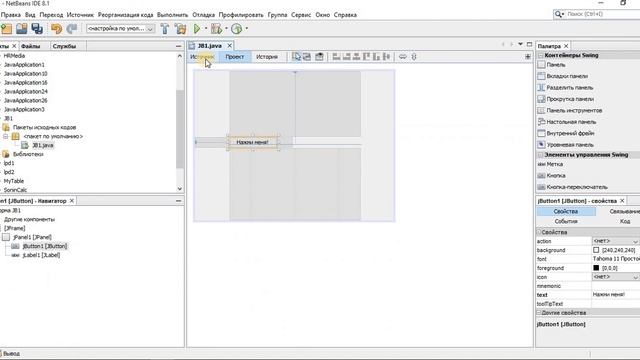Clean and build project icon
This screenshot has width=640, height=360.
tap(180, 29)
